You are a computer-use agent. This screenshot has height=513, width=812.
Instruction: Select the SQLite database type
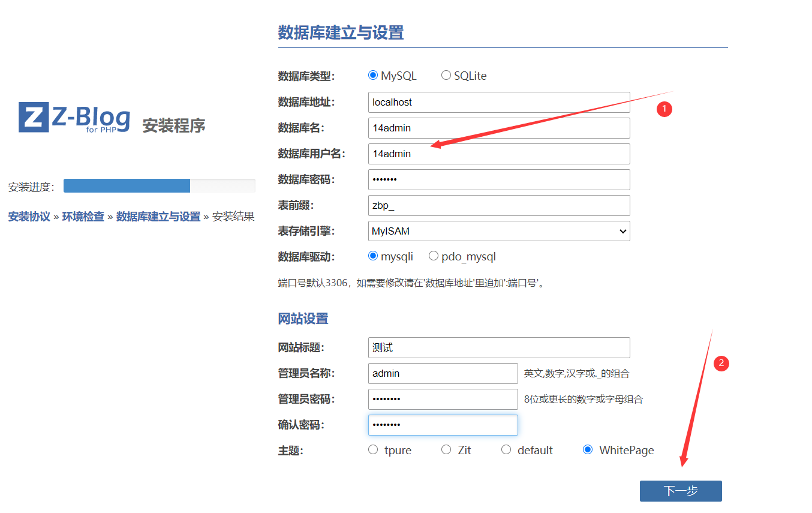click(x=446, y=76)
